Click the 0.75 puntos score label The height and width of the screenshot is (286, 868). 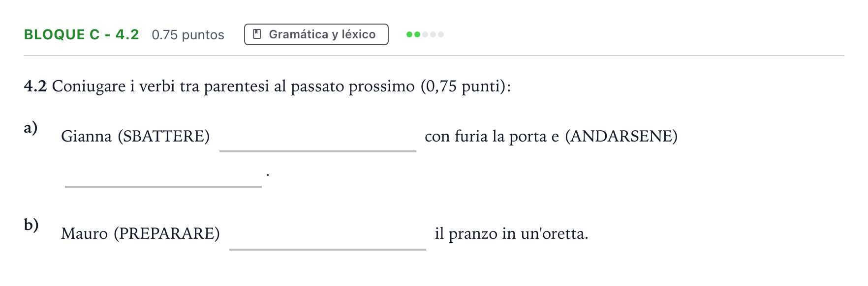tap(188, 35)
